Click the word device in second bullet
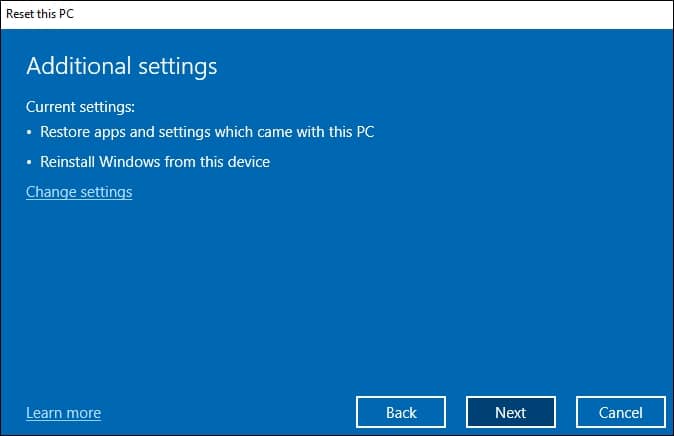This screenshot has height=436, width=674. [249, 162]
